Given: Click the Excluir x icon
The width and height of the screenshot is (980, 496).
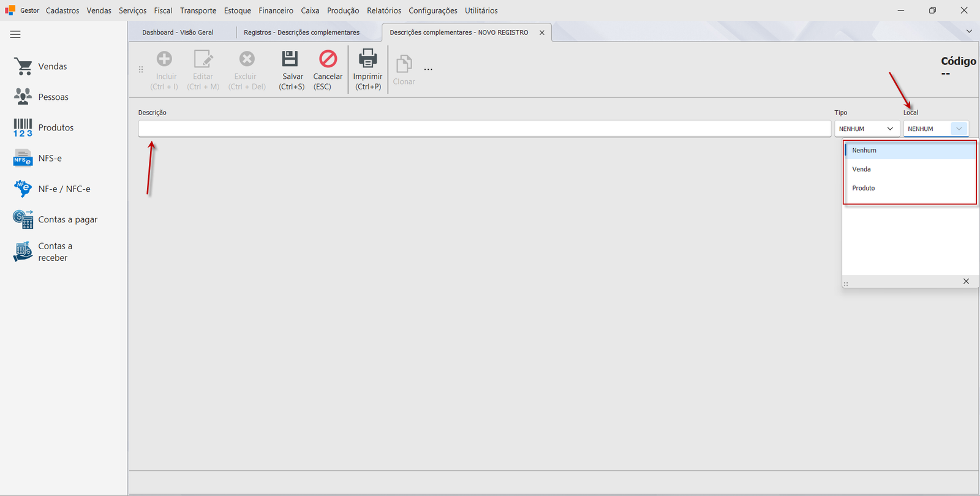Looking at the screenshot, I should (247, 59).
